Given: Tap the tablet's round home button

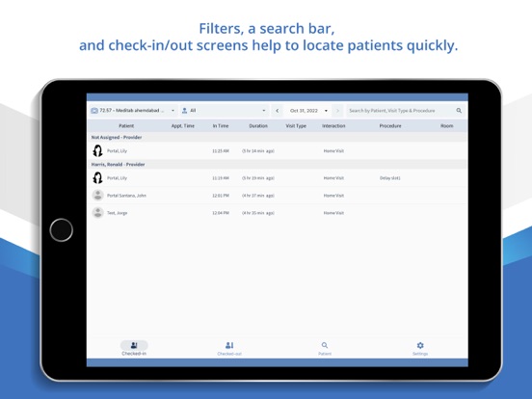Looking at the screenshot, I should (x=62, y=230).
